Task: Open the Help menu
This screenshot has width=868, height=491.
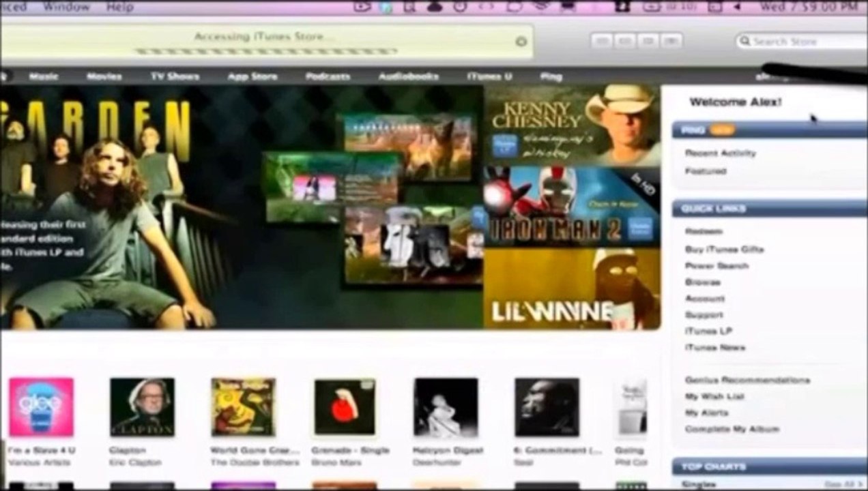Action: click(120, 6)
